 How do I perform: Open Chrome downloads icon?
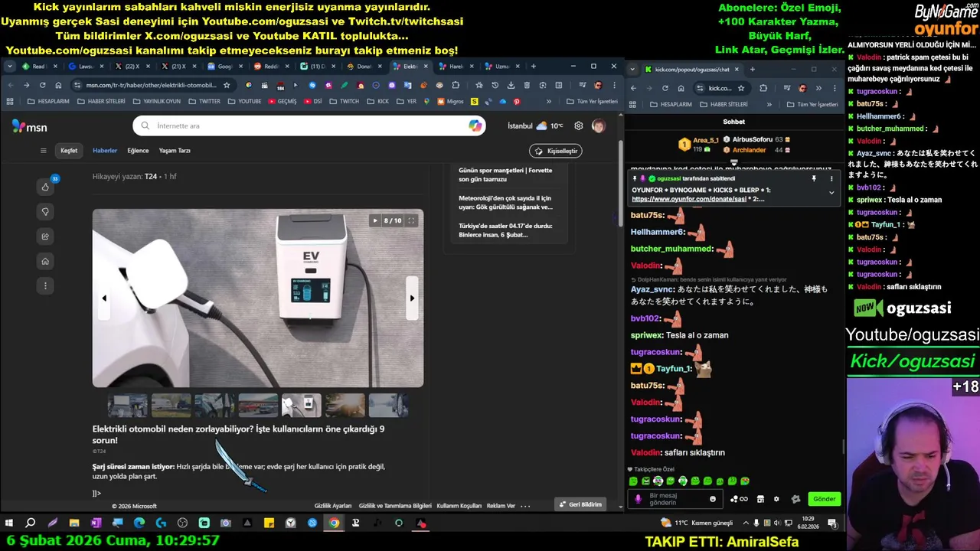[x=511, y=85]
